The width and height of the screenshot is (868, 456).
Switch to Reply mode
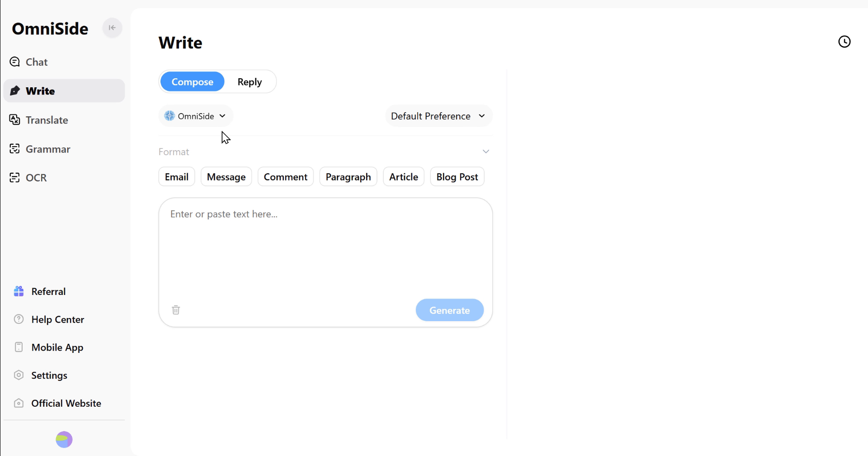pos(250,82)
